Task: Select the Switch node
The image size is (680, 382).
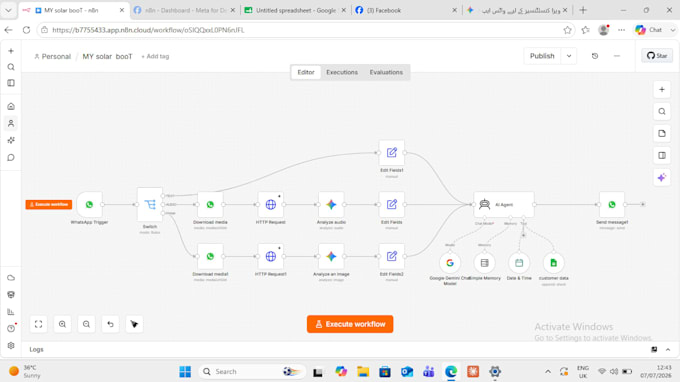Action: click(x=150, y=204)
